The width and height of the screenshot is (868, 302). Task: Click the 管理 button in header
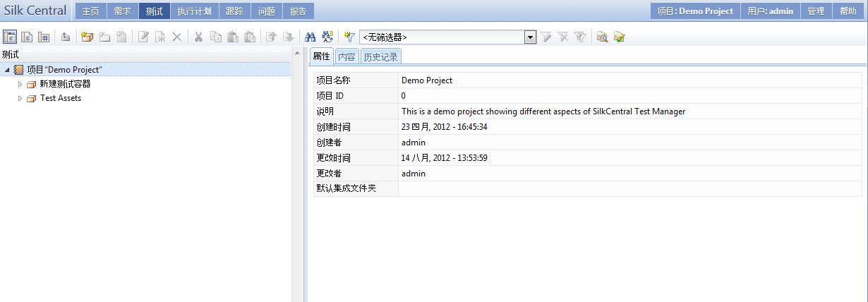(x=816, y=11)
